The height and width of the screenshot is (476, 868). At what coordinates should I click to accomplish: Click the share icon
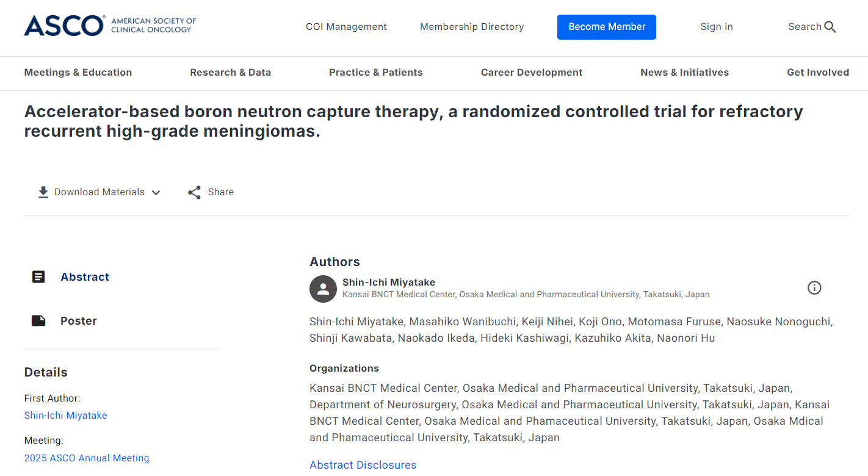click(194, 192)
